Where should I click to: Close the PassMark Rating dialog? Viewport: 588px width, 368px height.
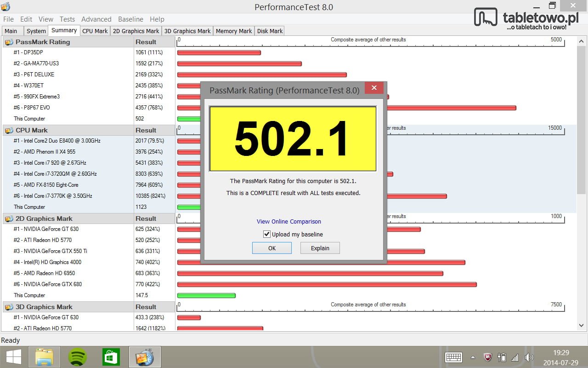click(x=374, y=87)
